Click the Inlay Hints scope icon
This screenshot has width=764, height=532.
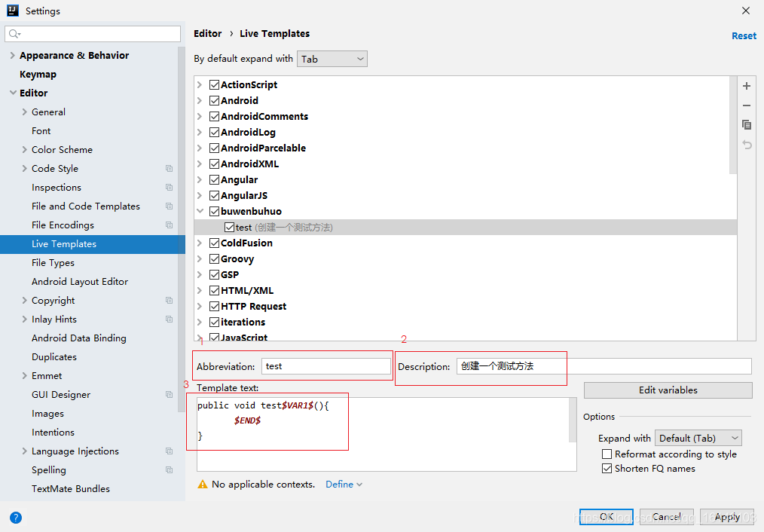tap(169, 319)
